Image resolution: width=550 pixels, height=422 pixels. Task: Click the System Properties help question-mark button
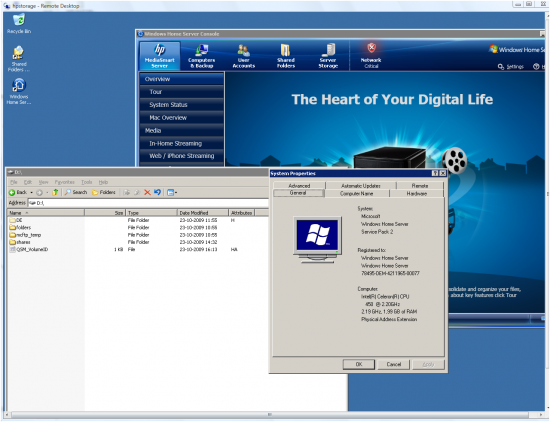[435, 173]
